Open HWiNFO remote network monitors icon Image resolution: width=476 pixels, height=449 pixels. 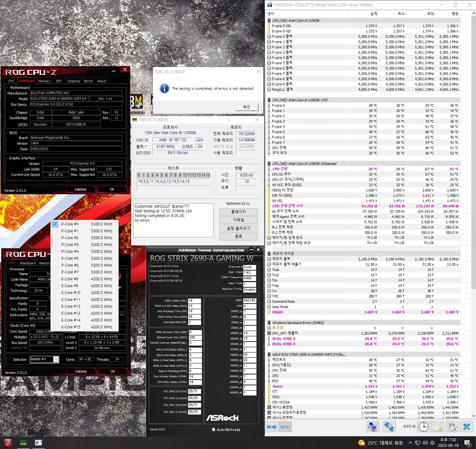coord(389,427)
